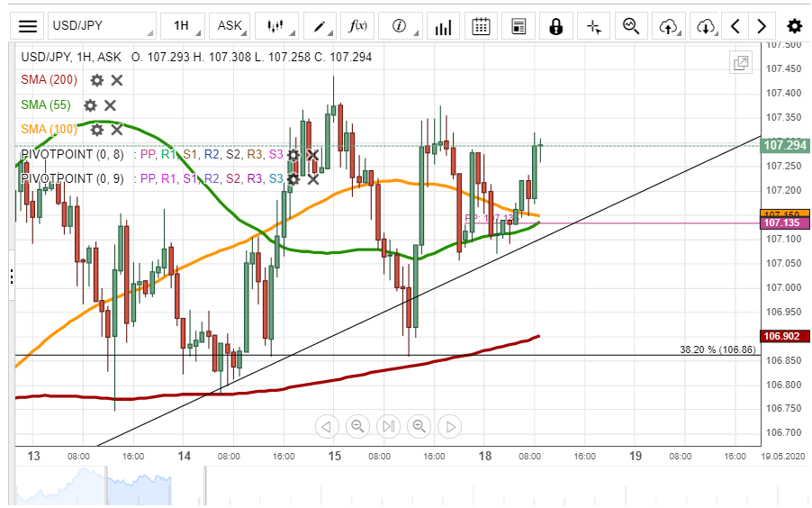Viewport: 812px width, 508px height.
Task: Open the news table panel icon
Action: (519, 26)
